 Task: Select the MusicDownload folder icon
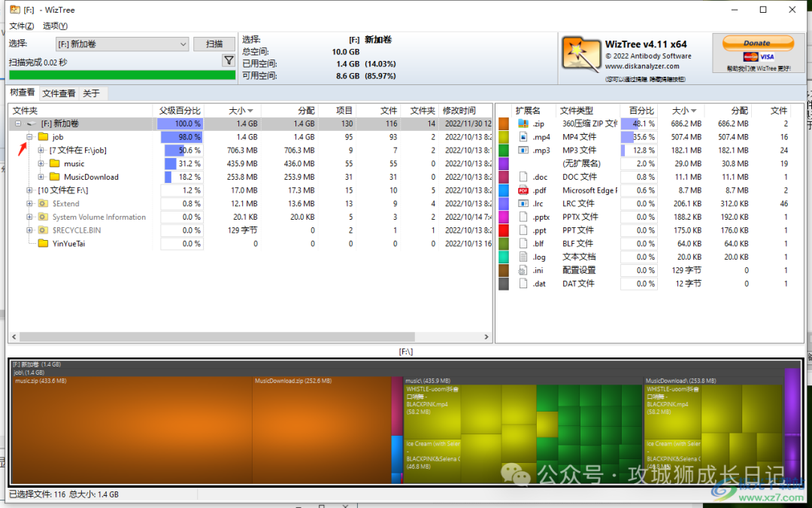55,177
